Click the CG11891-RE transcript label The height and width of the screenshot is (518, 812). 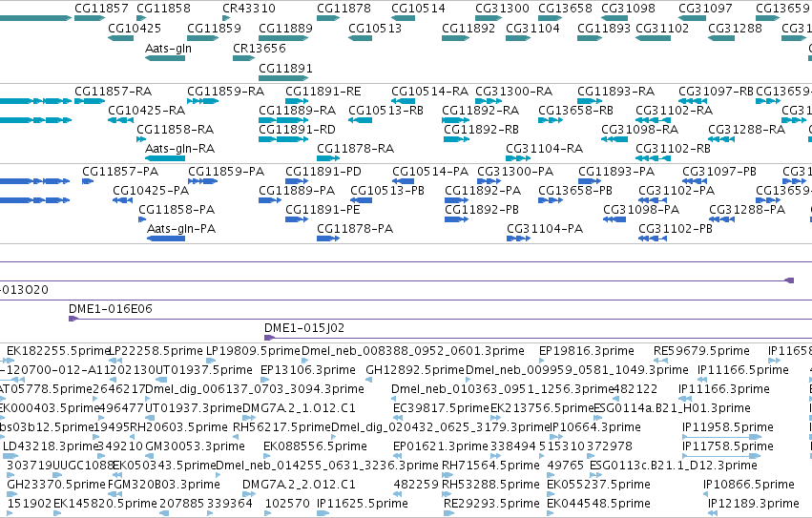[323, 92]
